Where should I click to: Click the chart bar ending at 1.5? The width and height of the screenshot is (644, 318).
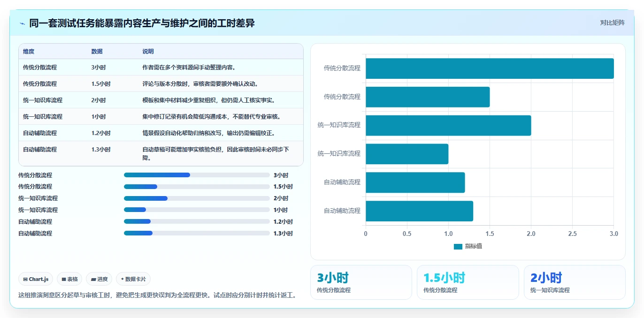428,97
